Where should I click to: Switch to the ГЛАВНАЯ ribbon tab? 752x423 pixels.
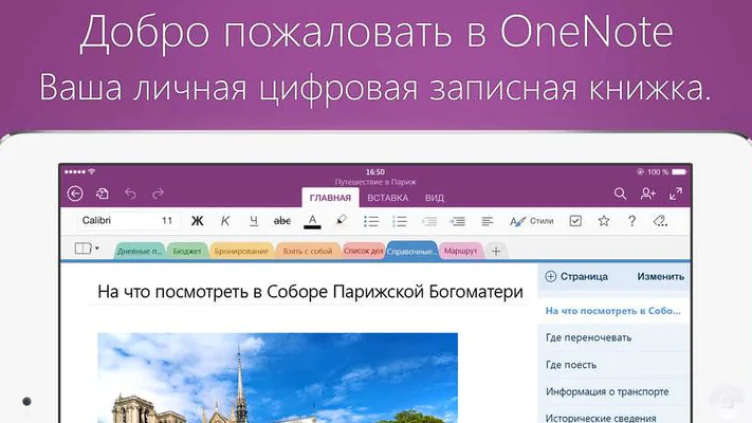click(330, 198)
